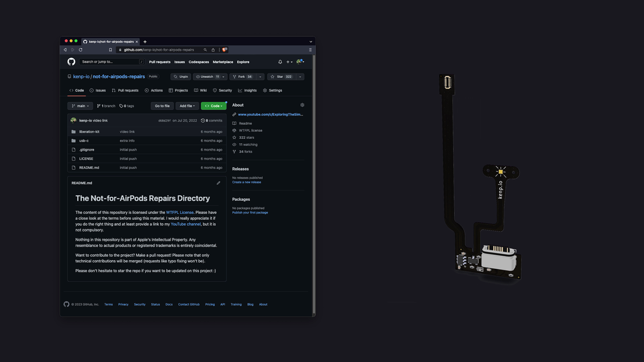Click the forward arrow in the browser toolbar

pos(72,50)
